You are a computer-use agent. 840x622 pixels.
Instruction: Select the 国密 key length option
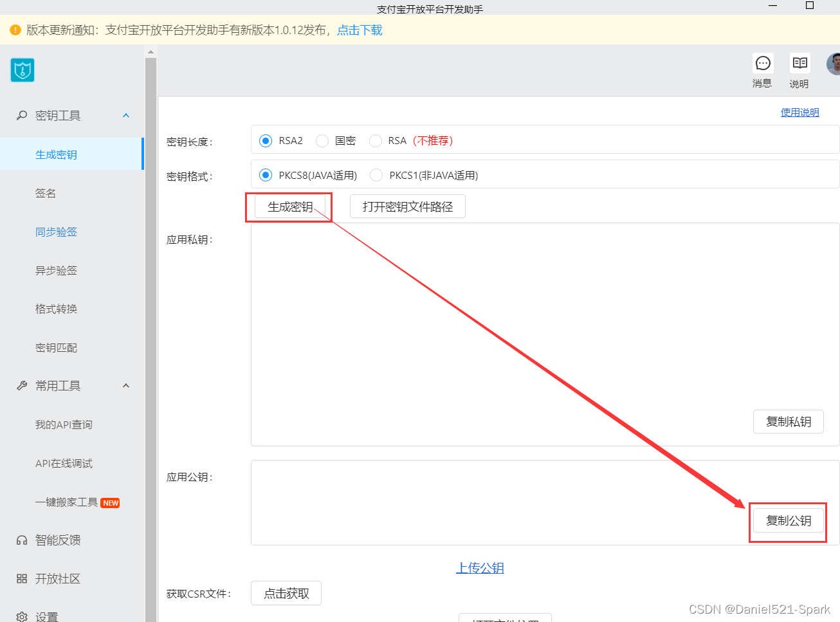(x=322, y=141)
